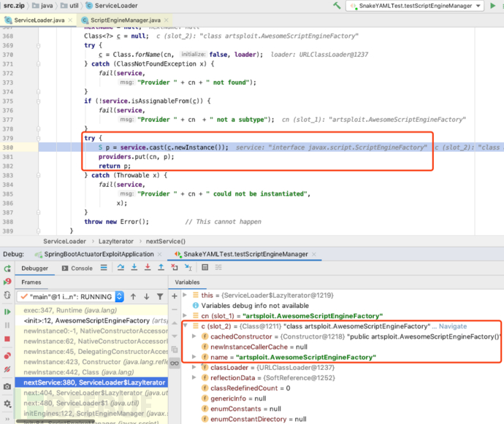This screenshot has height=424, width=504.
Task: Select frame initEngines:122, ScriptEngineManager
Action: tap(91, 413)
